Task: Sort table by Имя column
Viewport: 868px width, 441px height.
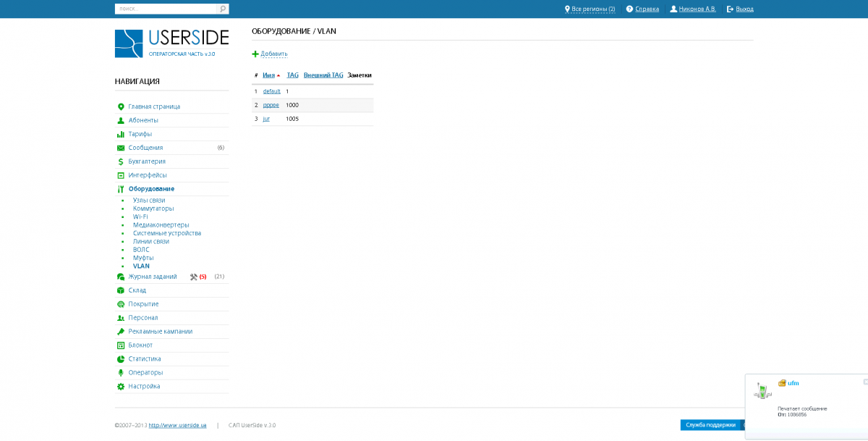Action: 268,75
